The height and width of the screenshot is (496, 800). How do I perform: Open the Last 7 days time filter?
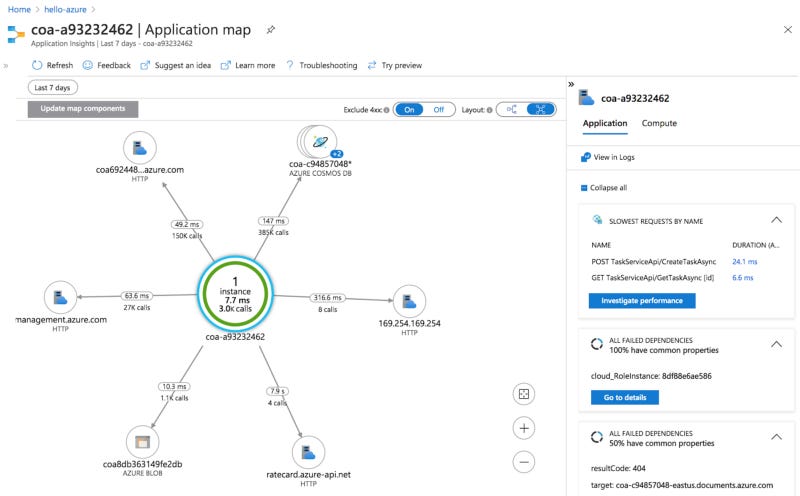pyautogui.click(x=53, y=88)
